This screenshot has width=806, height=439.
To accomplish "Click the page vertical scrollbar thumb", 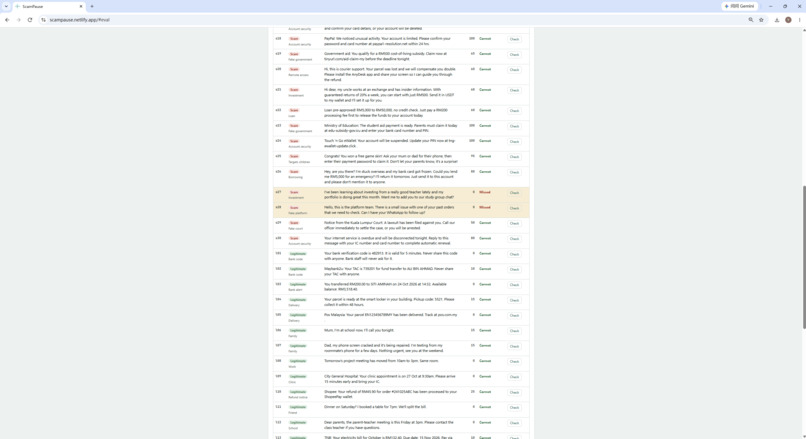I will 804,257.
